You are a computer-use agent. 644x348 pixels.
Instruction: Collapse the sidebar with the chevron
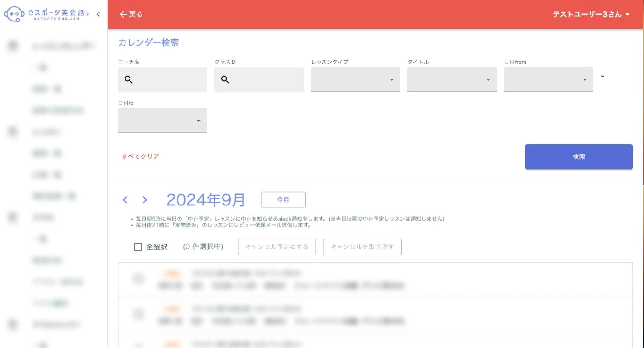98,14
